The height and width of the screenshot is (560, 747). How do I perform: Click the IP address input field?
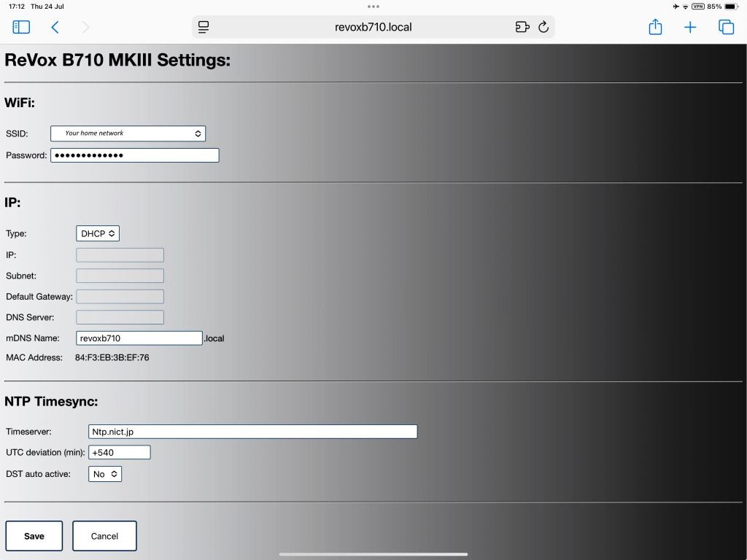pos(120,254)
